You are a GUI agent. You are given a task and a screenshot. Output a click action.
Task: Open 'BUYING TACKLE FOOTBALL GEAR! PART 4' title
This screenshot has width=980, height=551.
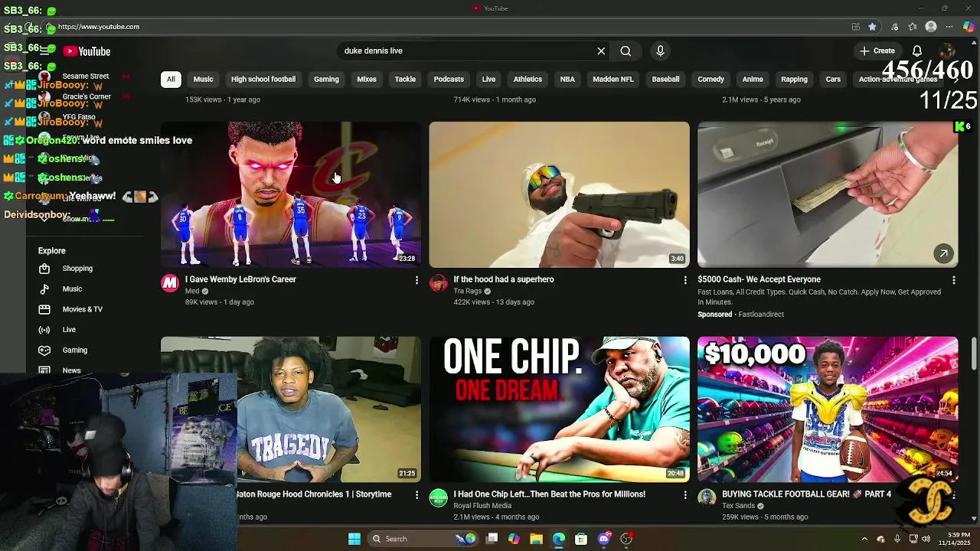pyautogui.click(x=806, y=495)
